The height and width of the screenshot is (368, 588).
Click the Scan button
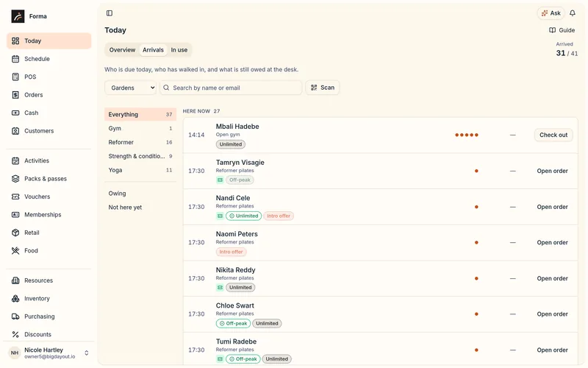click(323, 88)
